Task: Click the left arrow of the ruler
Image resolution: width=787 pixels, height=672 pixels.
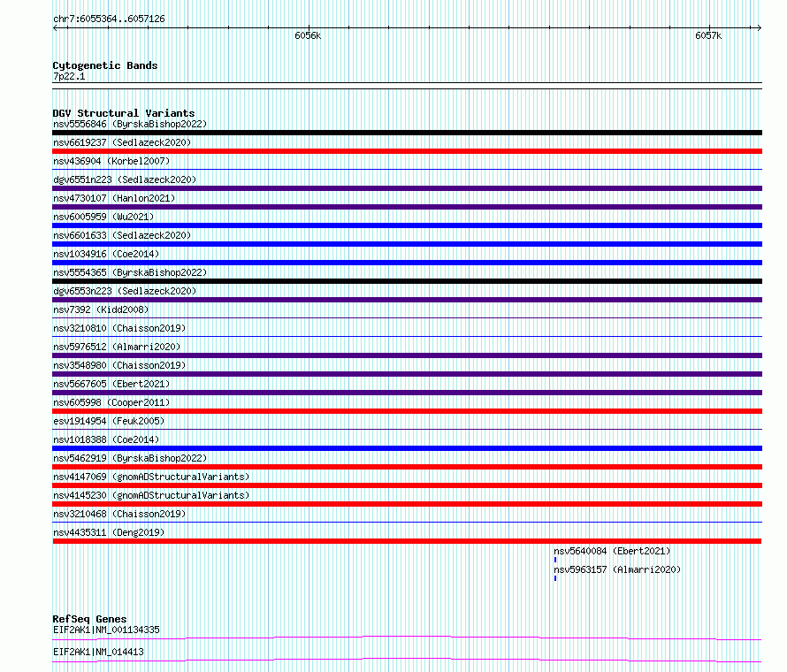Action: [x=55, y=28]
